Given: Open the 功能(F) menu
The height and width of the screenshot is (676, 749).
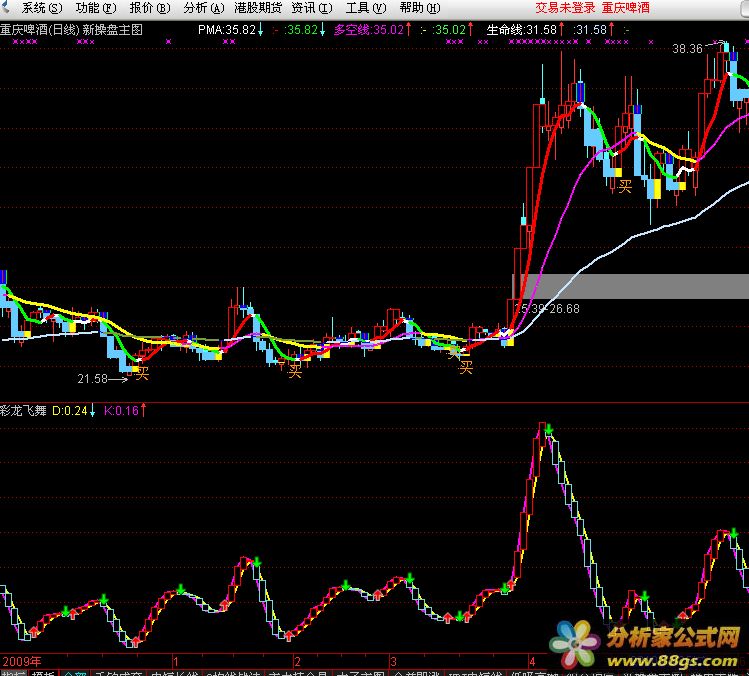Looking at the screenshot, I should pyautogui.click(x=96, y=8).
